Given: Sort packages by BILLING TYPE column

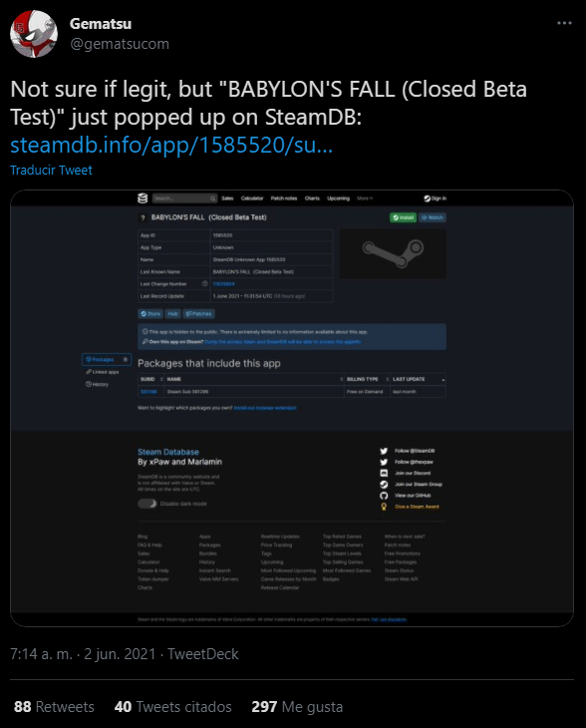Looking at the screenshot, I should [367, 379].
